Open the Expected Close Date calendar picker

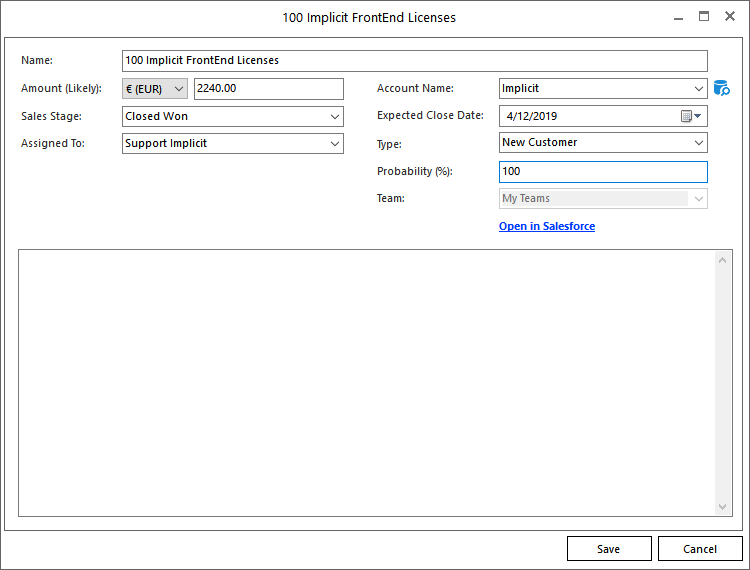(x=691, y=116)
